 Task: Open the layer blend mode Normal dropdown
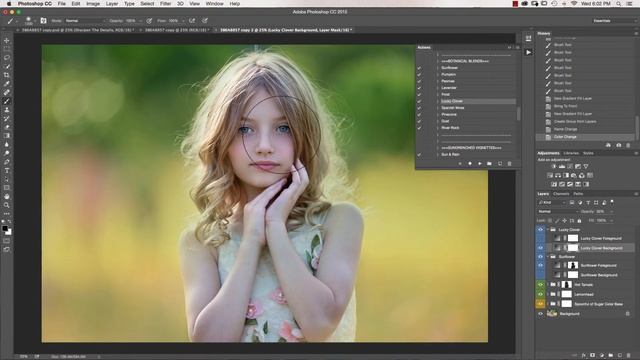(x=558, y=211)
